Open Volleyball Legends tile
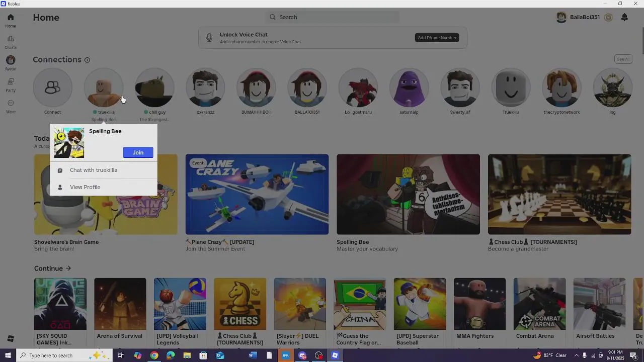644x362 pixels. [180, 304]
